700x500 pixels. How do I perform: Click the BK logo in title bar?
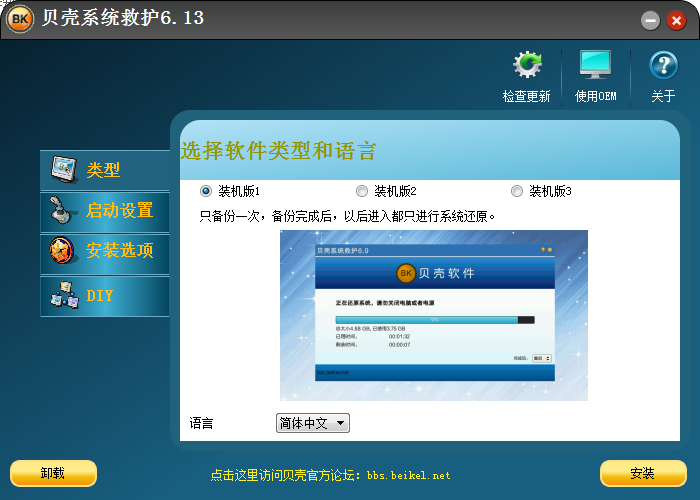pos(20,20)
